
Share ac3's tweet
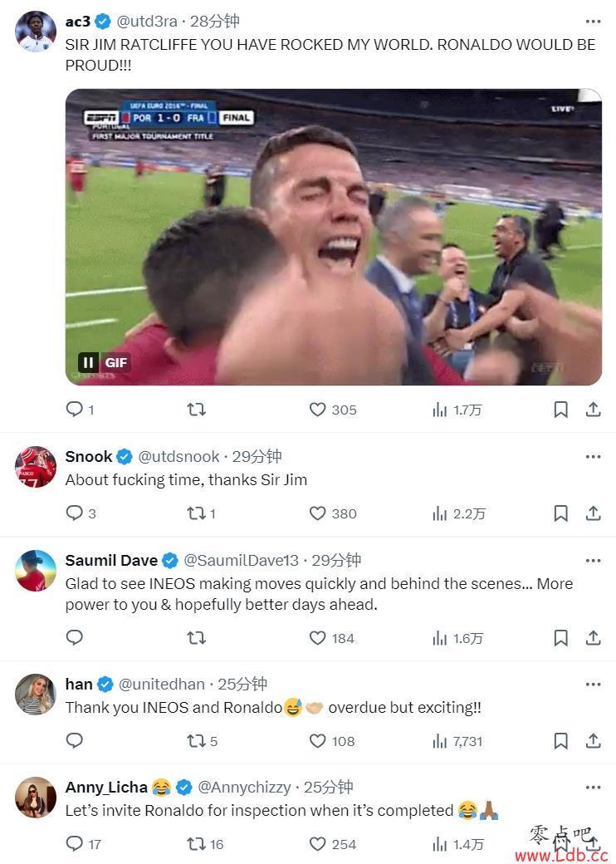(593, 410)
